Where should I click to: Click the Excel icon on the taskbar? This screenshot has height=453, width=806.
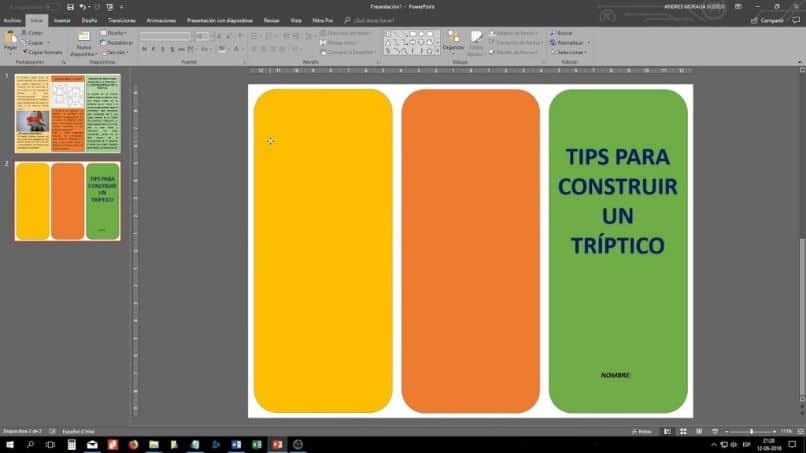(x=257, y=444)
